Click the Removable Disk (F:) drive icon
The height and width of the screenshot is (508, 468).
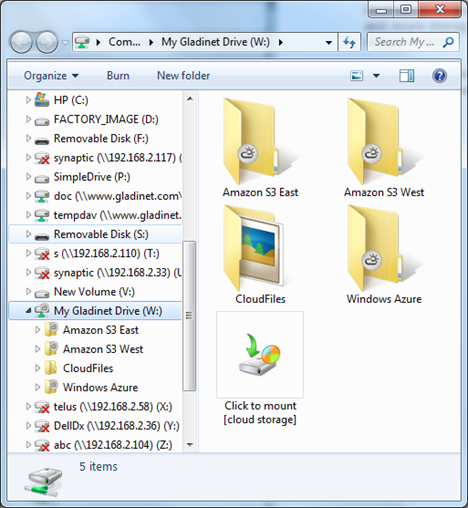[x=42, y=140]
